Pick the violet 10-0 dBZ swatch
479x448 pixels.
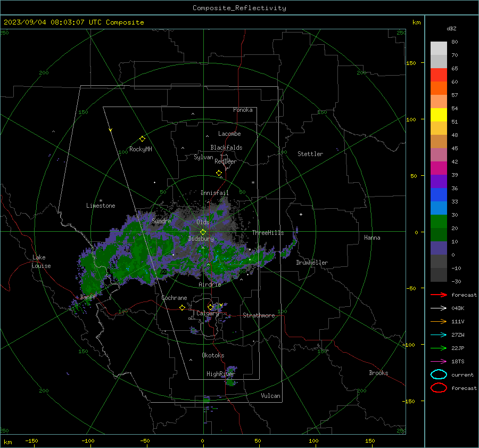click(x=439, y=248)
